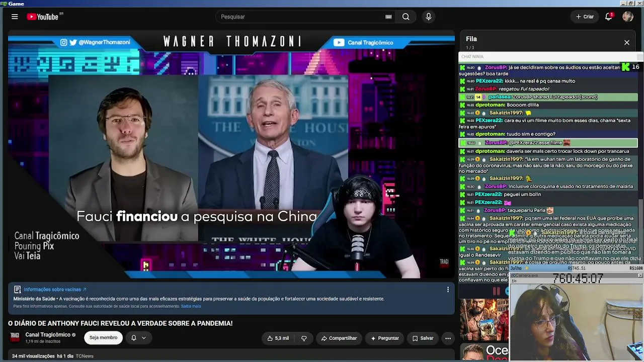Click the 34 mil visualizações text

tap(33, 356)
